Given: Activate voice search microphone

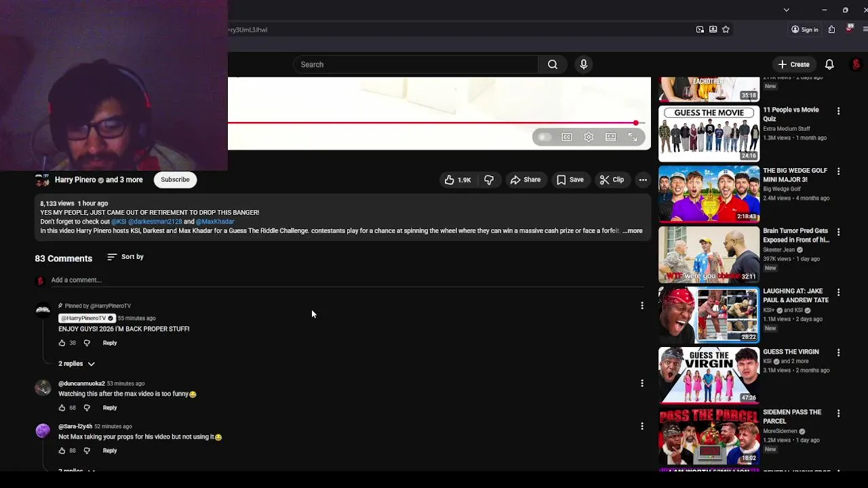Looking at the screenshot, I should point(584,64).
